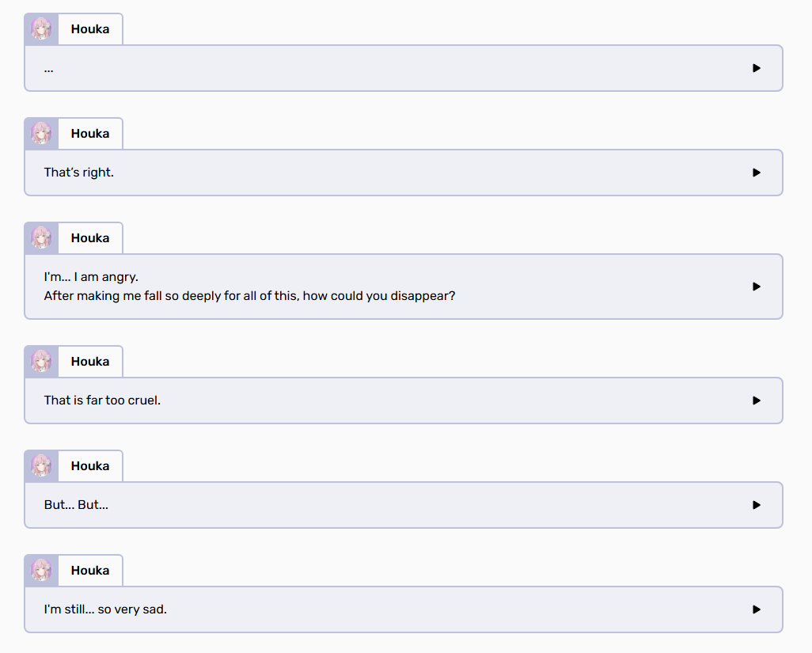Select Houka name tab over "..." dialogue
812x653 pixels.
coord(90,29)
